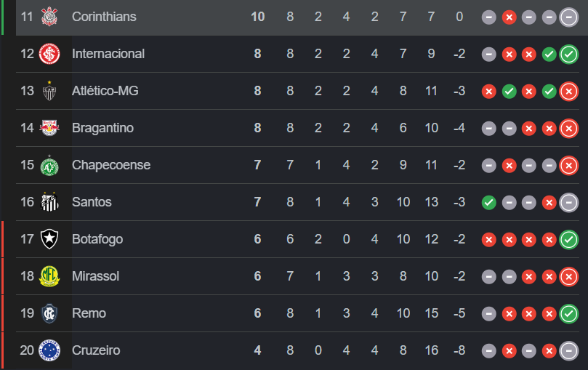Click Atlético-MG's most recent loss form icon

pos(568,91)
